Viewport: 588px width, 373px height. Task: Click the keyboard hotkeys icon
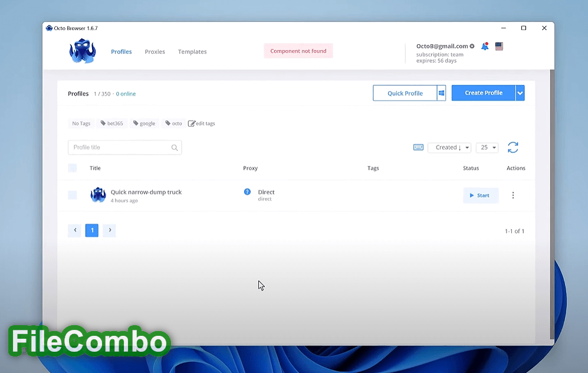pyautogui.click(x=418, y=148)
